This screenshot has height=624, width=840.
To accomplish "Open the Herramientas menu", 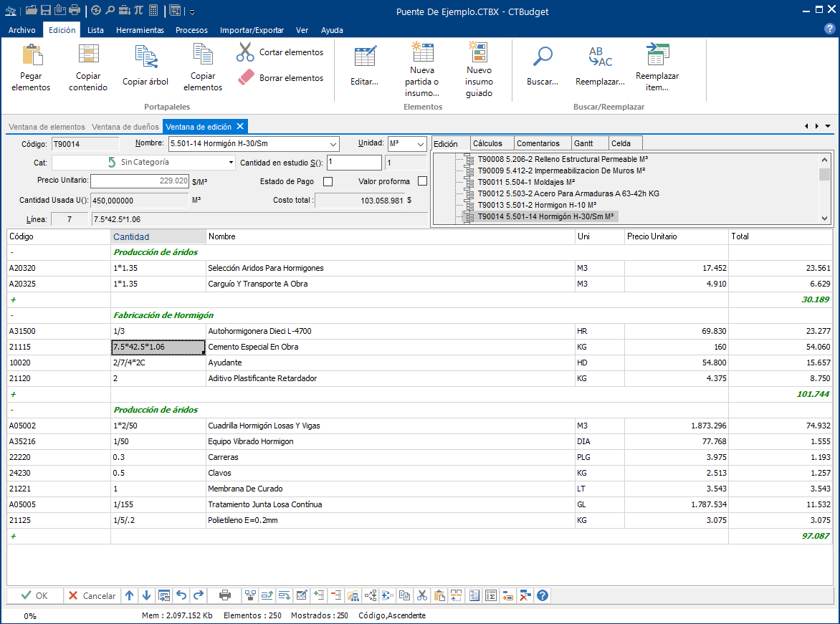I will 140,30.
